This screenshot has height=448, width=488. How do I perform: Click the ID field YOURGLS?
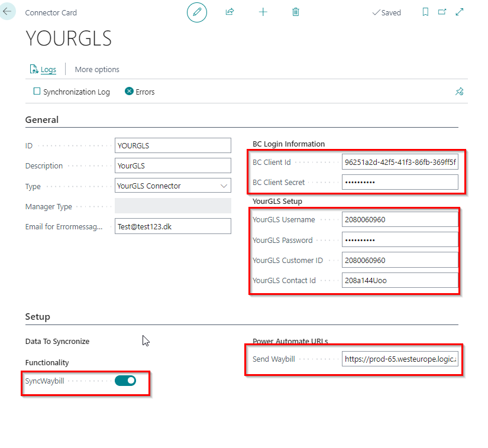(173, 145)
